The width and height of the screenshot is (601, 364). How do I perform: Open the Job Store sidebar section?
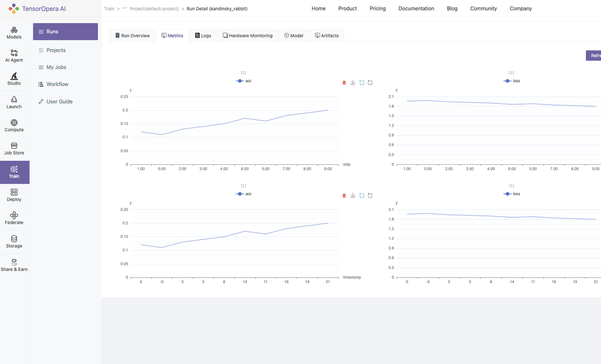(x=14, y=149)
